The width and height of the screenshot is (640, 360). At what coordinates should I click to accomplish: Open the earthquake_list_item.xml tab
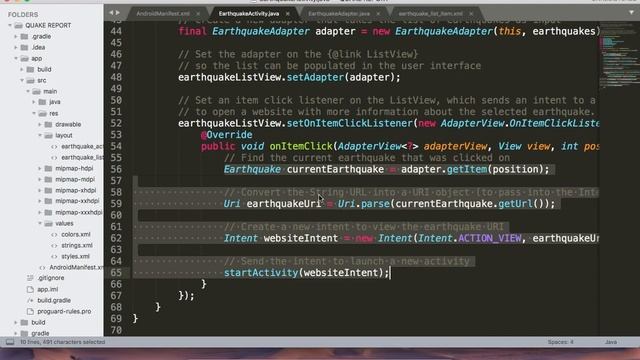click(431, 13)
